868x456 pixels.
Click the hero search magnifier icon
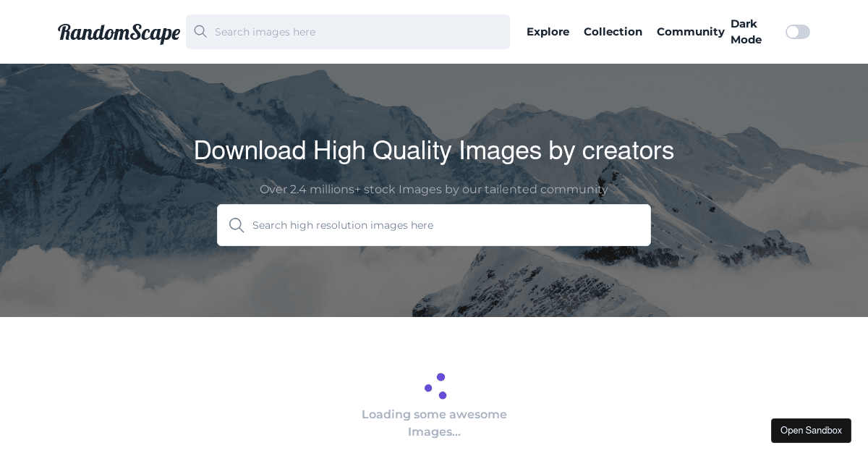click(237, 225)
